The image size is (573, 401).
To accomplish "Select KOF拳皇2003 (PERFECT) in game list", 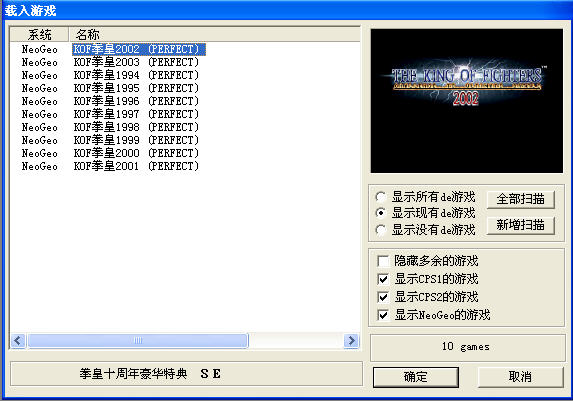I will tap(136, 62).
